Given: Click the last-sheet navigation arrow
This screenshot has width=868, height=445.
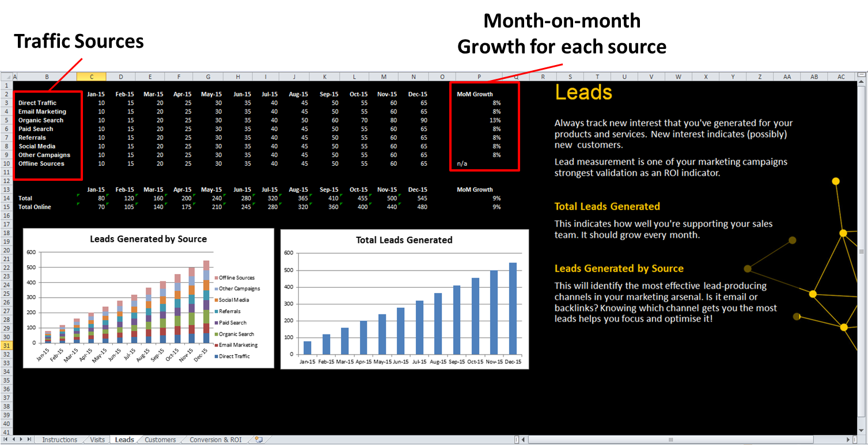Looking at the screenshot, I should point(29,440).
